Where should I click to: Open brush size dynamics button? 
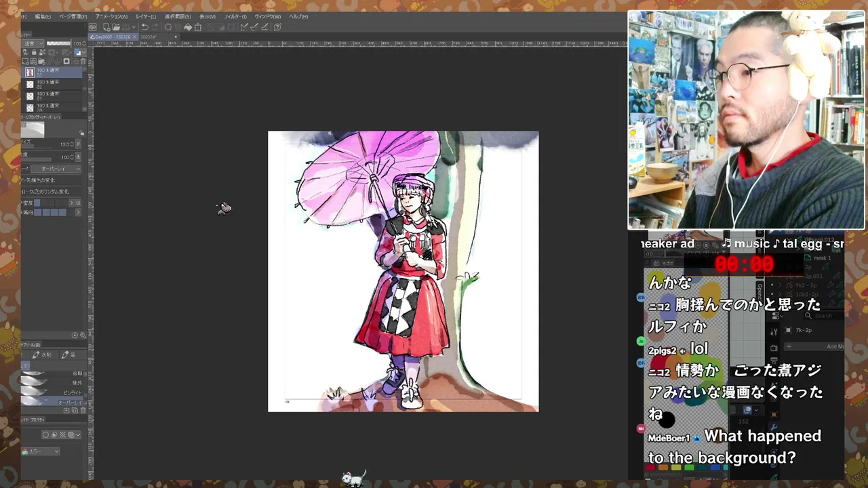pos(78,144)
